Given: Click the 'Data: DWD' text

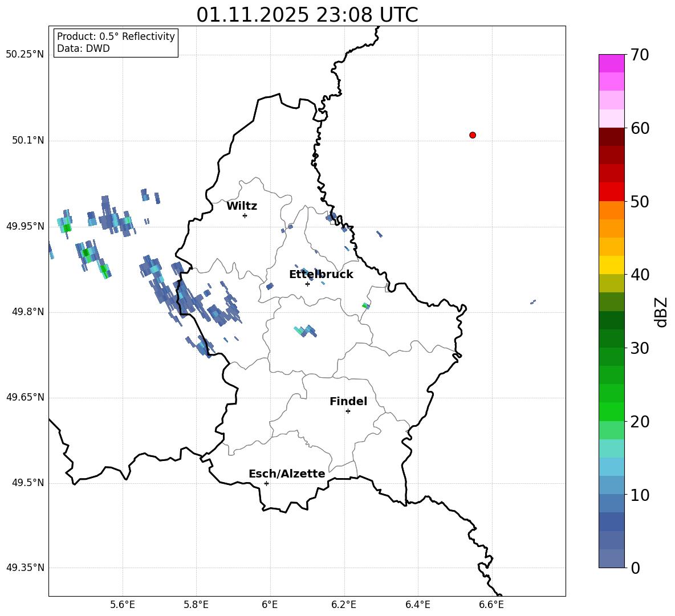Looking at the screenshot, I should coord(83,48).
